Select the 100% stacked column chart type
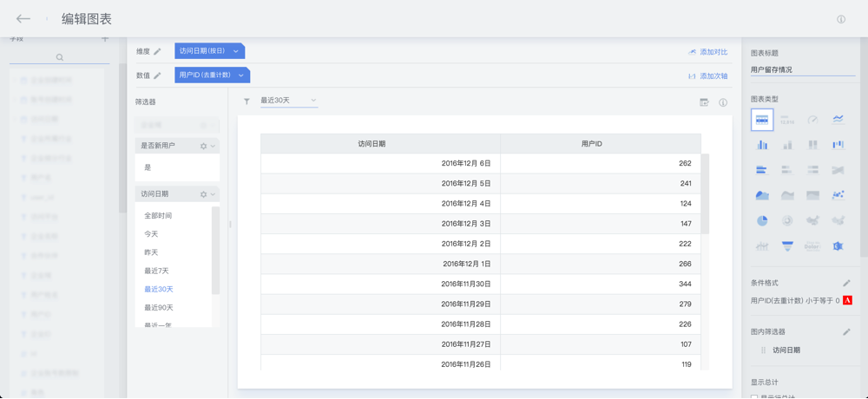 (812, 145)
